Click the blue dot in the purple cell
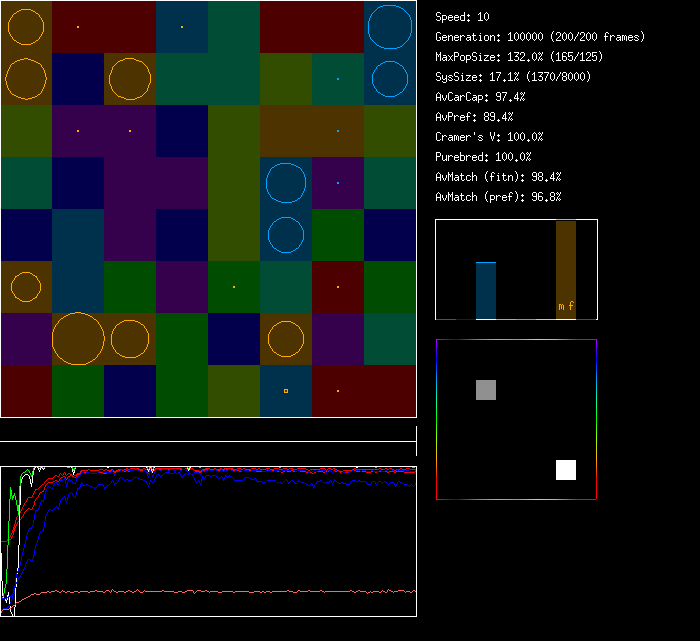700x641 pixels. (338, 183)
